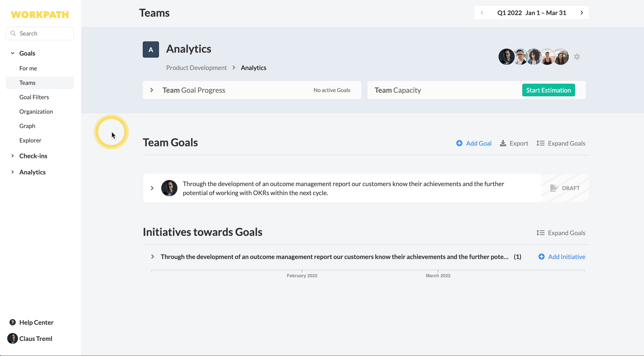This screenshot has width=644, height=356.
Task: Click Analytics breadcrumb item
Action: point(254,68)
